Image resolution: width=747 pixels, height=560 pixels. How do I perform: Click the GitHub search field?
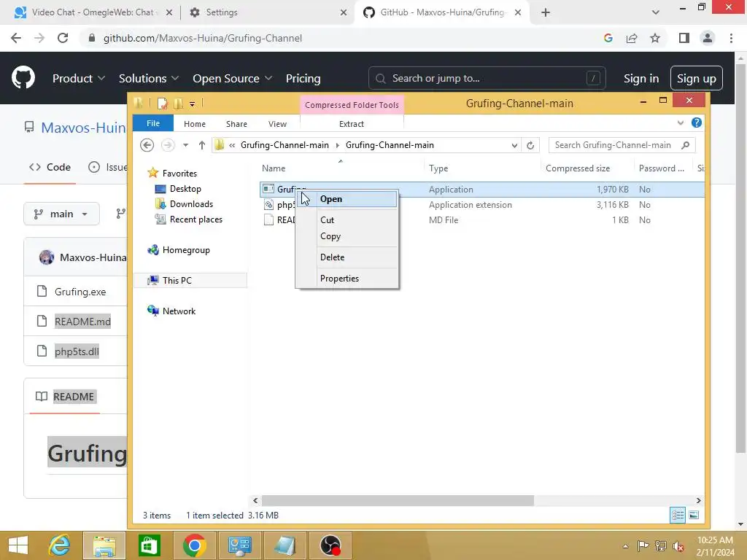click(487, 78)
